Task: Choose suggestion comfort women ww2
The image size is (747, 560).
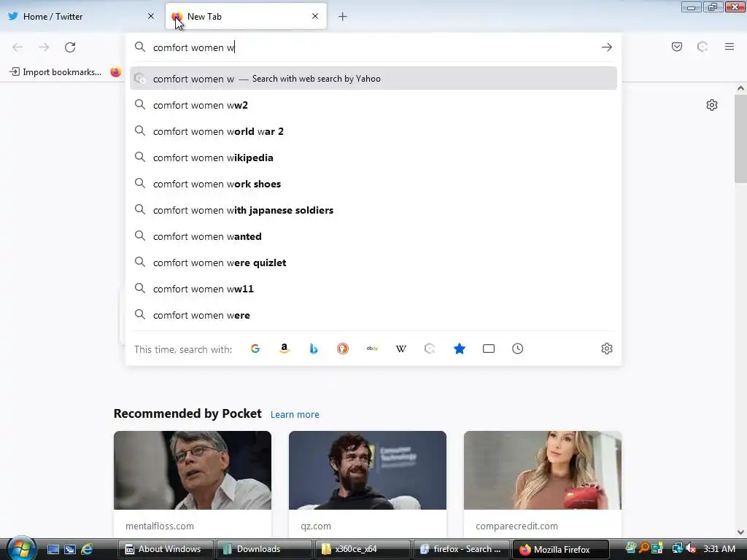Action: (x=373, y=105)
